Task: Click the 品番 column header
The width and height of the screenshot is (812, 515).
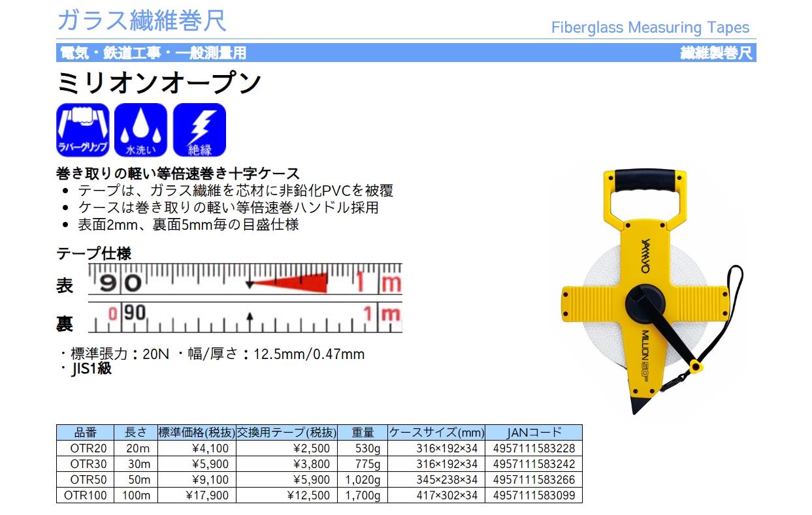Action: point(86,432)
